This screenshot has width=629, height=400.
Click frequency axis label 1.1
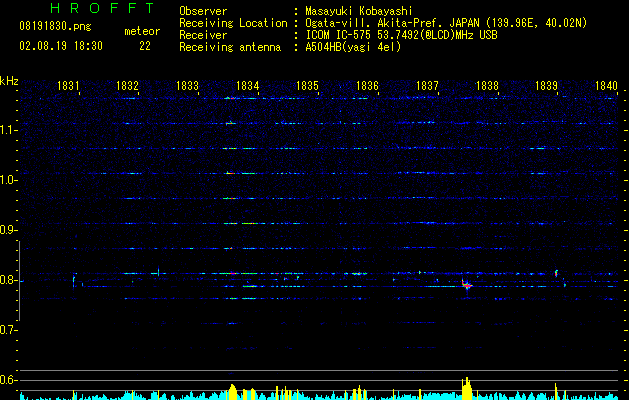(x=8, y=130)
